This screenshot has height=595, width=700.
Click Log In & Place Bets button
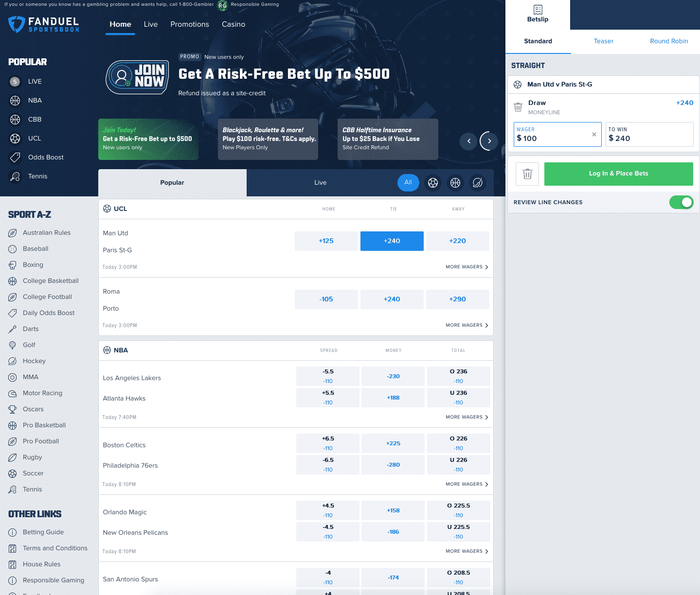(x=619, y=174)
